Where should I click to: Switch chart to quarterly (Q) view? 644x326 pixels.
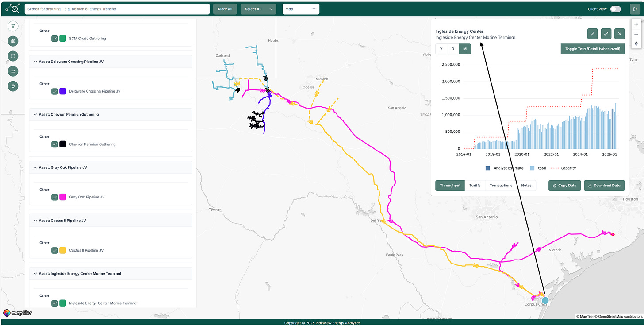[x=453, y=49]
